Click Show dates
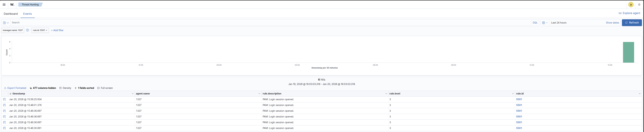 [612, 23]
